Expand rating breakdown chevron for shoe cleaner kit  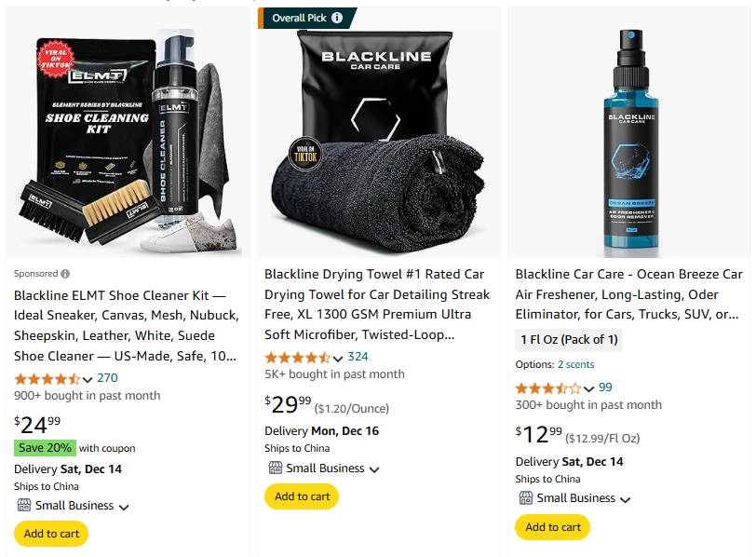click(x=88, y=379)
